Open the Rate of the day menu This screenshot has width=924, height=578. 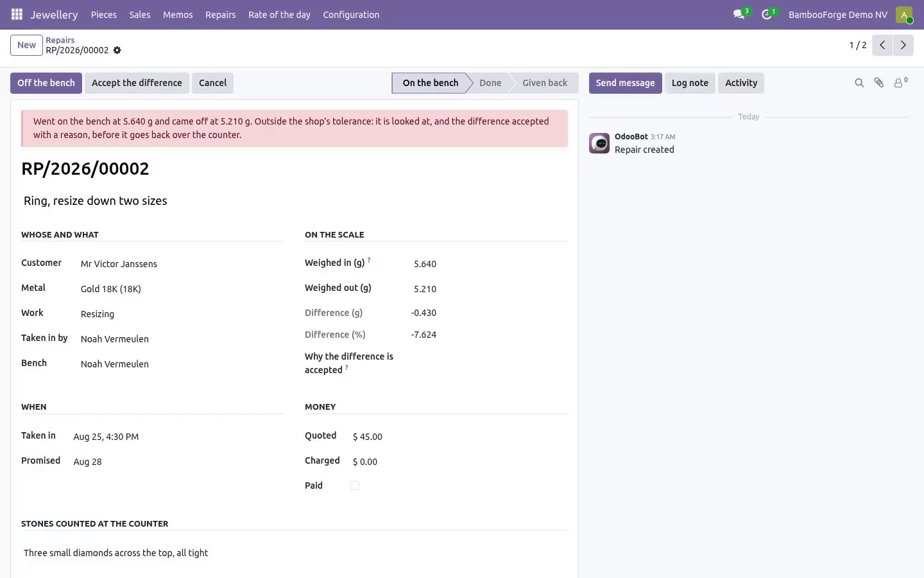[279, 14]
